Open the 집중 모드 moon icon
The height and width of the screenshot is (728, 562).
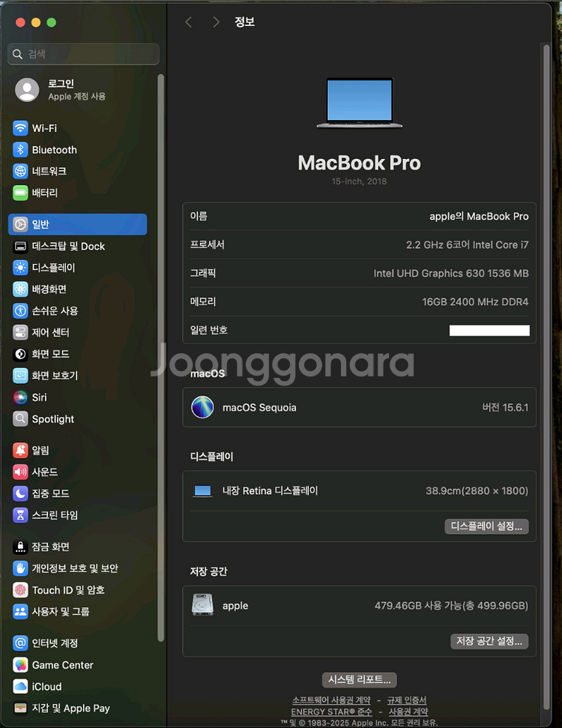[x=20, y=493]
